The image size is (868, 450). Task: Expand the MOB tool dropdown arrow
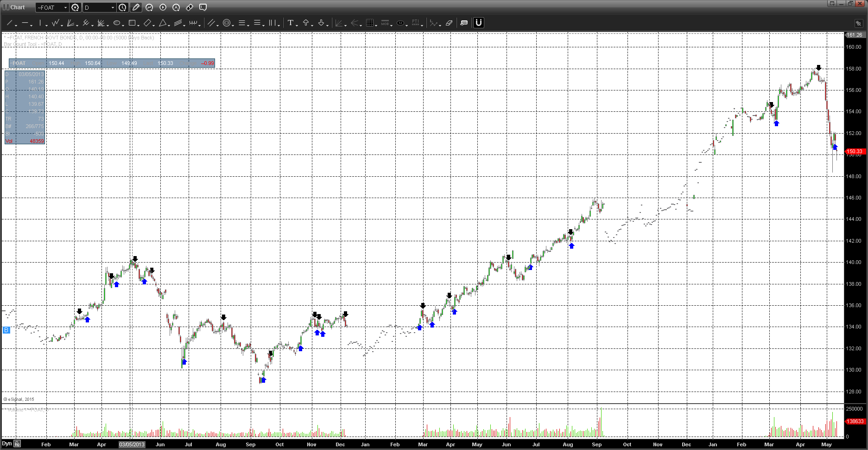pyautogui.click(x=392, y=25)
